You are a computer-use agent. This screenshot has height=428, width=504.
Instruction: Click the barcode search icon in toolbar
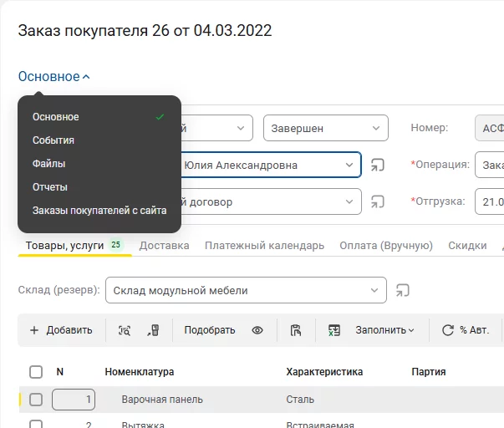pos(125,330)
